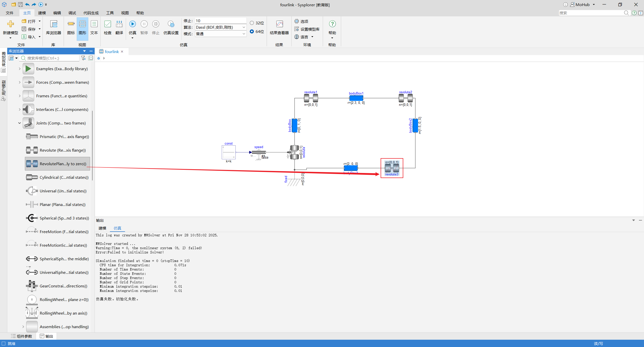Click the 新建模型 (new model) plus icon
The image size is (644, 347).
pyautogui.click(x=10, y=24)
